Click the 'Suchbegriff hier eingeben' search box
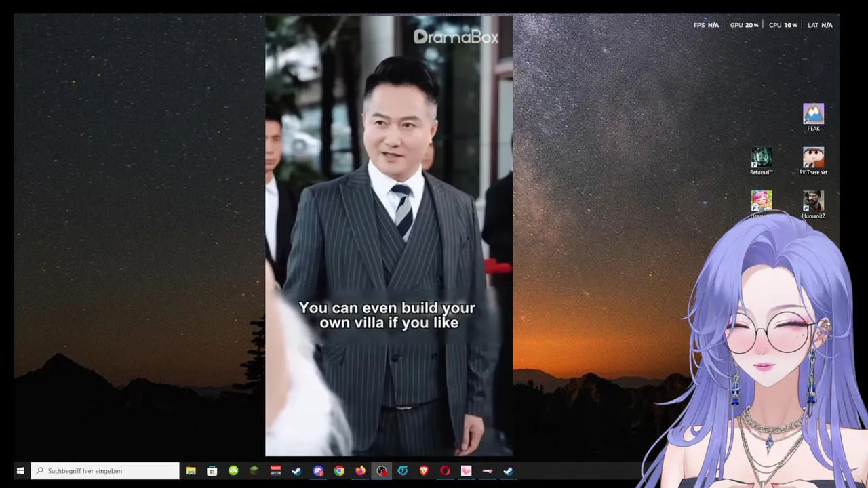 click(x=105, y=471)
